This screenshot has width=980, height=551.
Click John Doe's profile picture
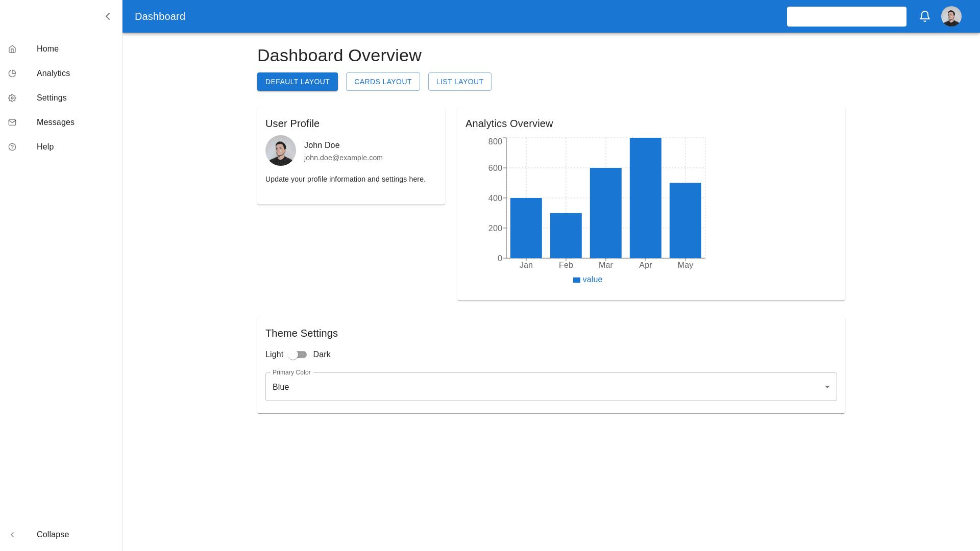(280, 151)
